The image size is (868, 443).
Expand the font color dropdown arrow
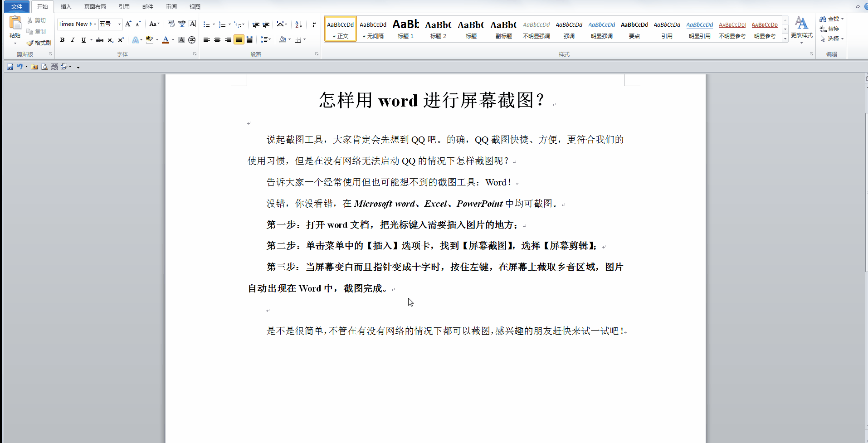coord(173,40)
